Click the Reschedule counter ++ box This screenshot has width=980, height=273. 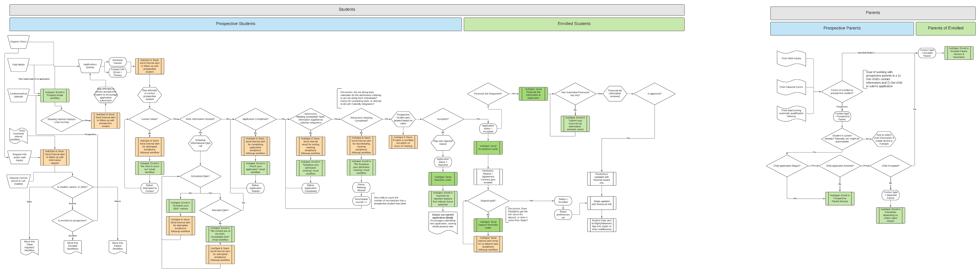[x=361, y=201]
